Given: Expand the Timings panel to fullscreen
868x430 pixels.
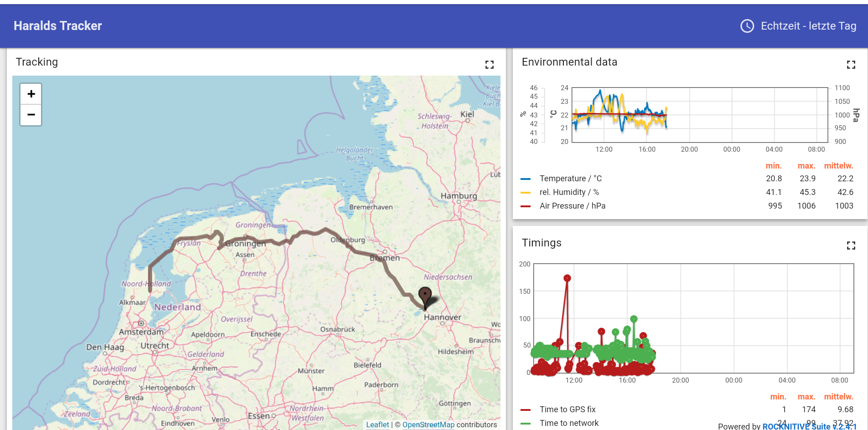Looking at the screenshot, I should (x=851, y=246).
